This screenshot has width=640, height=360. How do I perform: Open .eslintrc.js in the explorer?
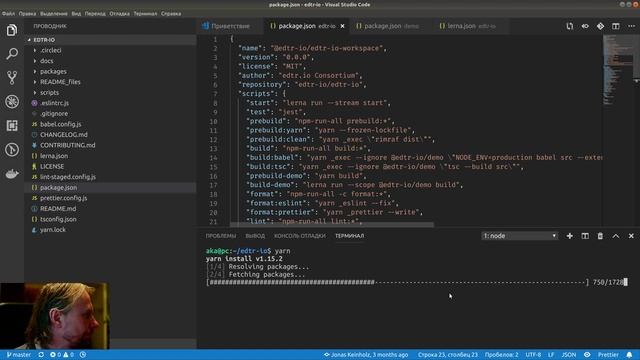111,103
